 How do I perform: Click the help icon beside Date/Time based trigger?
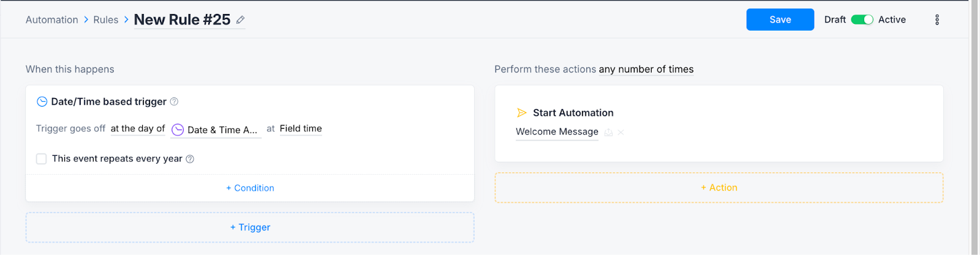(174, 102)
